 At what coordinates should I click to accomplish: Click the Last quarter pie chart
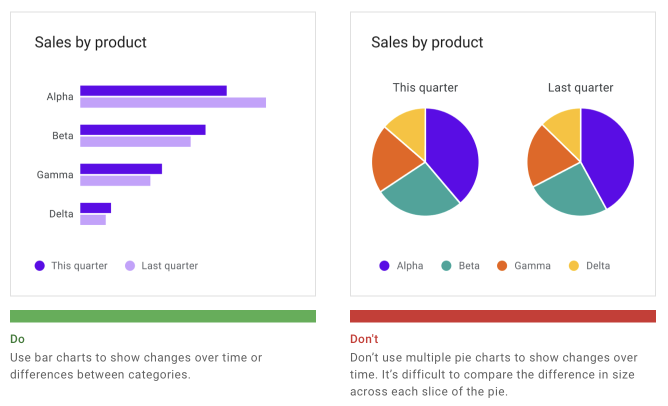pos(580,162)
